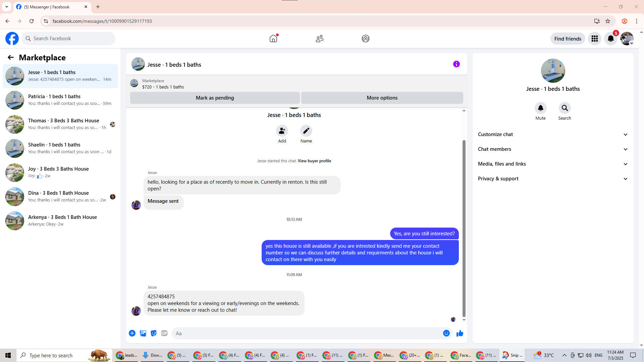Click the thumbs-up like send icon

pos(460,333)
